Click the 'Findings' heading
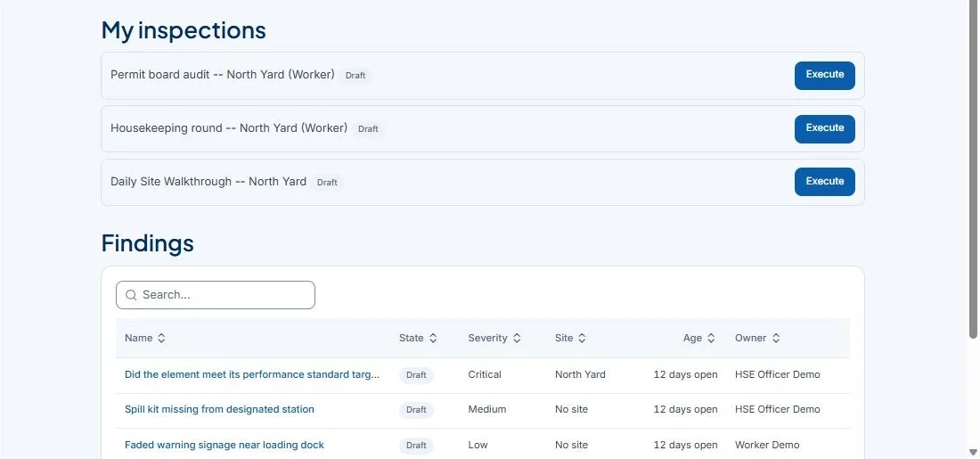Screen dimensions: 980x459 (x=148, y=242)
